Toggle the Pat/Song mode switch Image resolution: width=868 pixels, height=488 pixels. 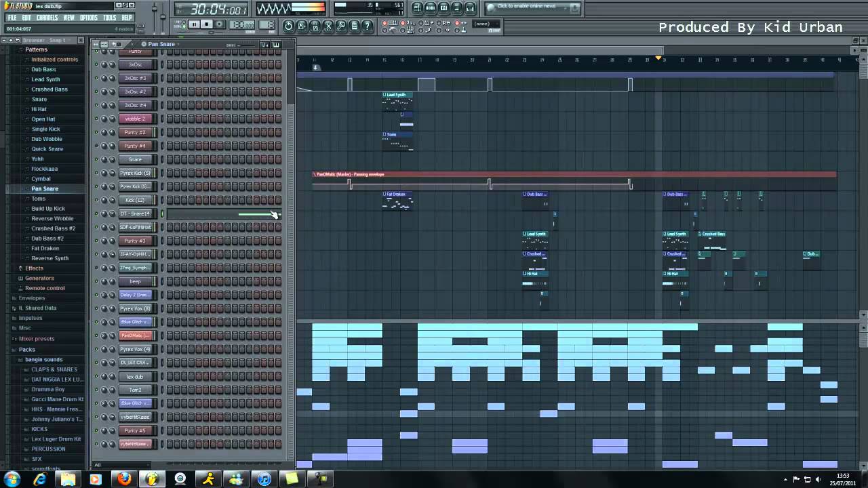(x=184, y=24)
